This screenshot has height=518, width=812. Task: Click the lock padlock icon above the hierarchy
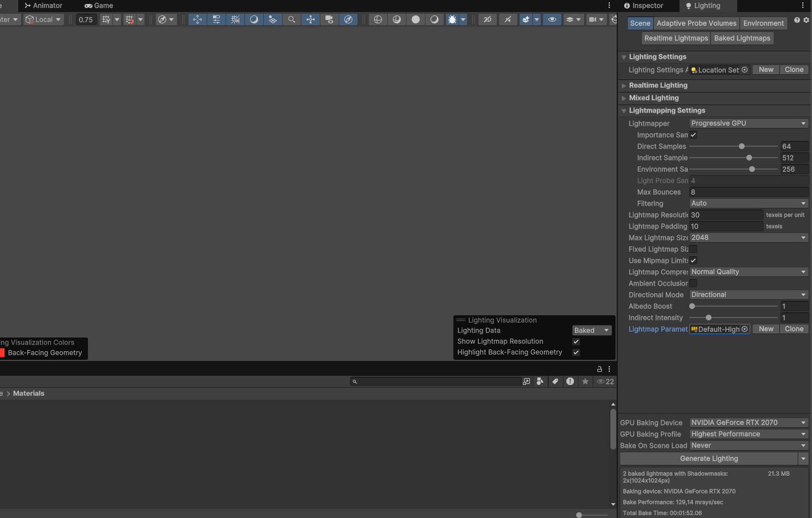pyautogui.click(x=599, y=368)
